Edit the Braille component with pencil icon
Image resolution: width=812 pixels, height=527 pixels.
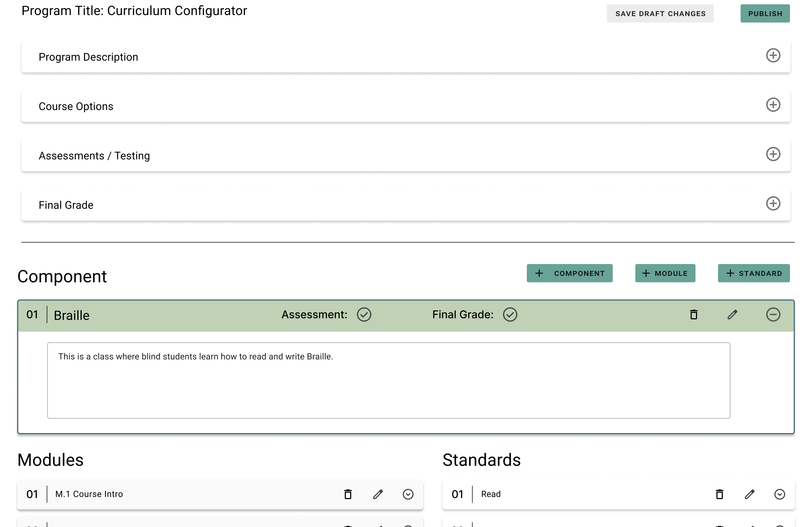click(733, 314)
